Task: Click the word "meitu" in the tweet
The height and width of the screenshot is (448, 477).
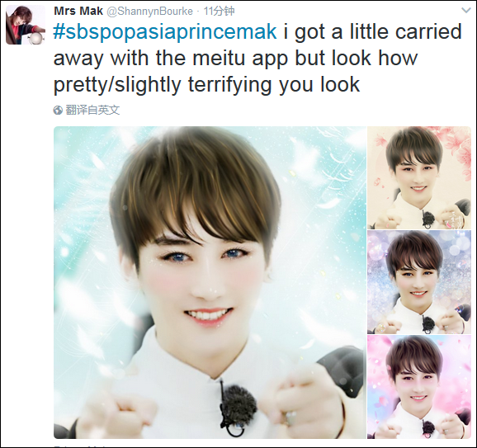Action: click(x=219, y=58)
